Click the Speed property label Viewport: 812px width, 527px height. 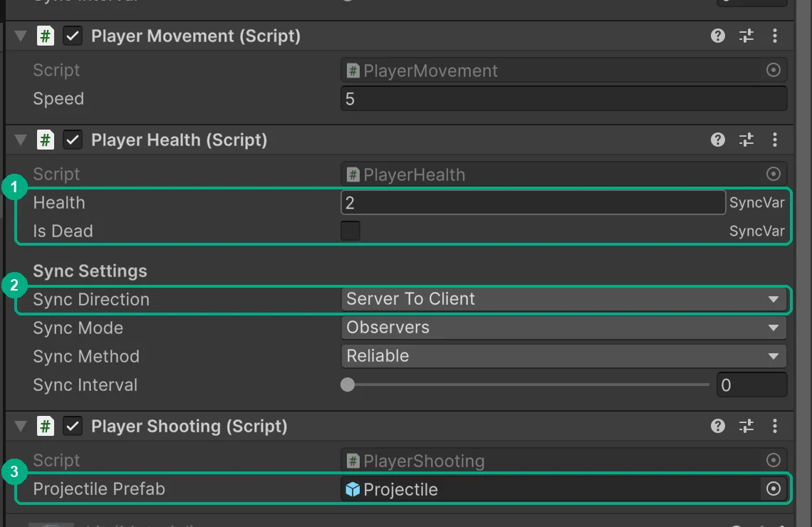pyautogui.click(x=58, y=99)
